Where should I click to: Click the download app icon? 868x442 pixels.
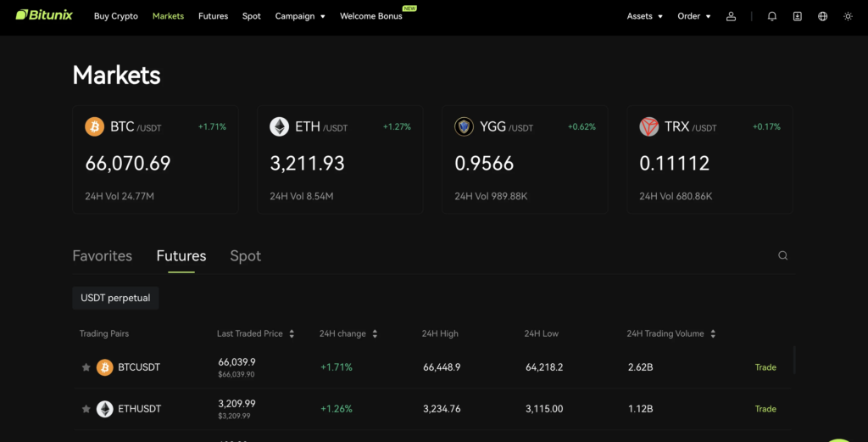tap(797, 17)
